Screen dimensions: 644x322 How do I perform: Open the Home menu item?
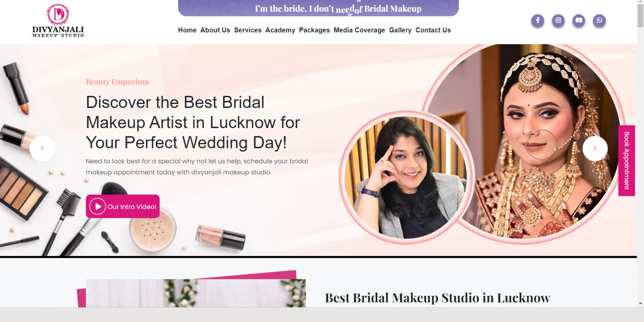187,30
